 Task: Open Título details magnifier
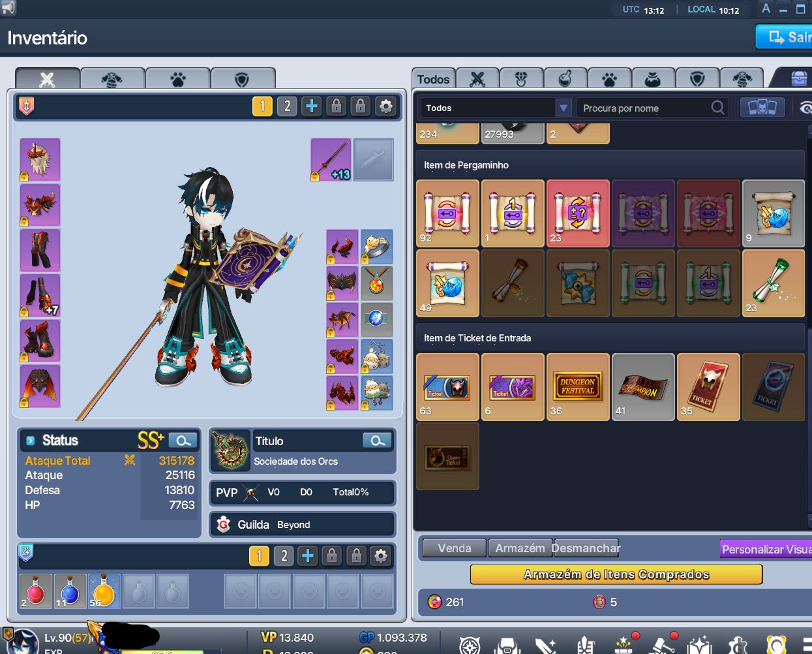(378, 441)
